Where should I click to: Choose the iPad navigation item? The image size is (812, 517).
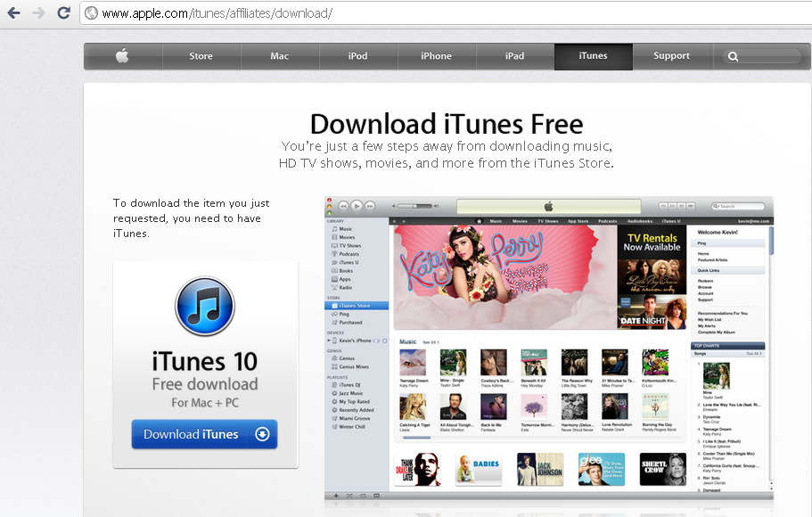(x=515, y=56)
